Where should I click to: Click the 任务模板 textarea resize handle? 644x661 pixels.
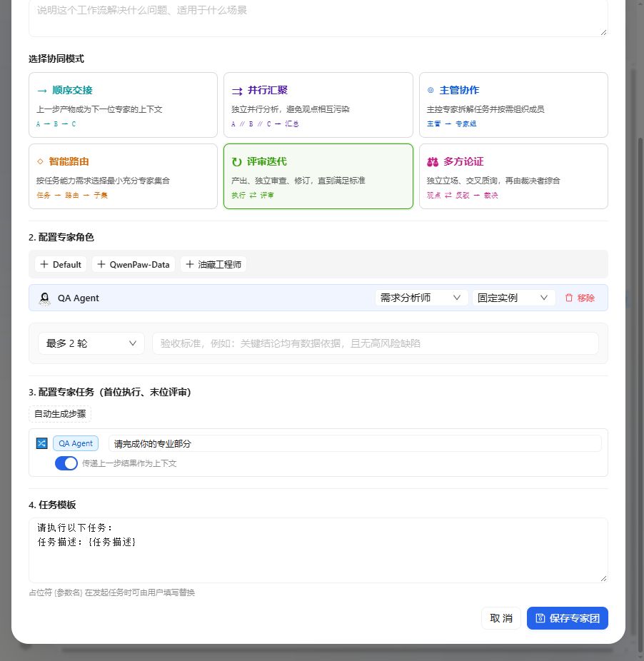[x=603, y=578]
